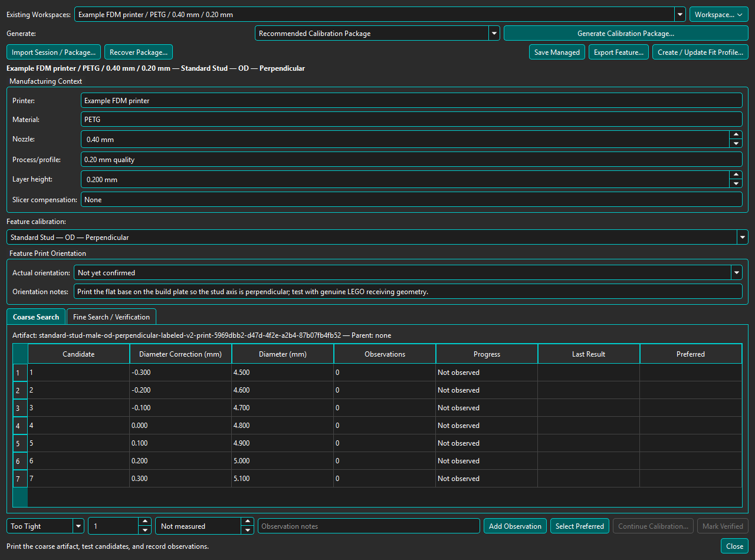755x560 pixels.
Task: Focus the Printer input field
Action: pyautogui.click(x=411, y=101)
